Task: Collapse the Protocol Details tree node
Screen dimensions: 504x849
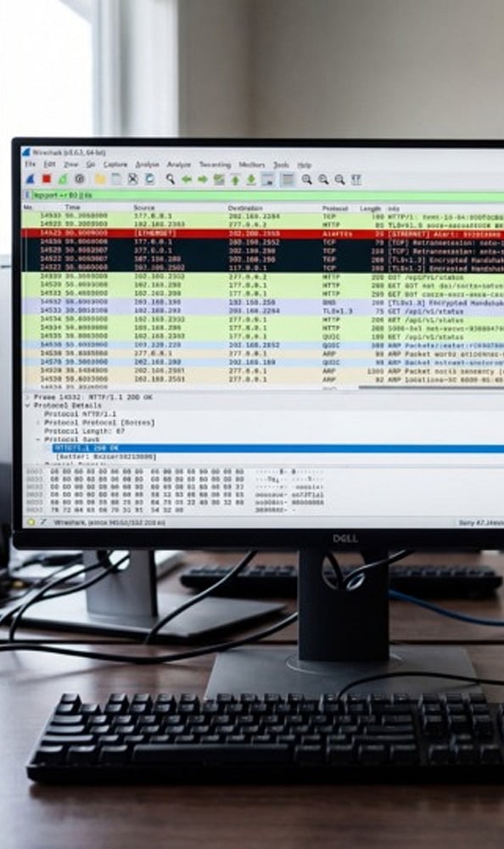Action: click(28, 405)
